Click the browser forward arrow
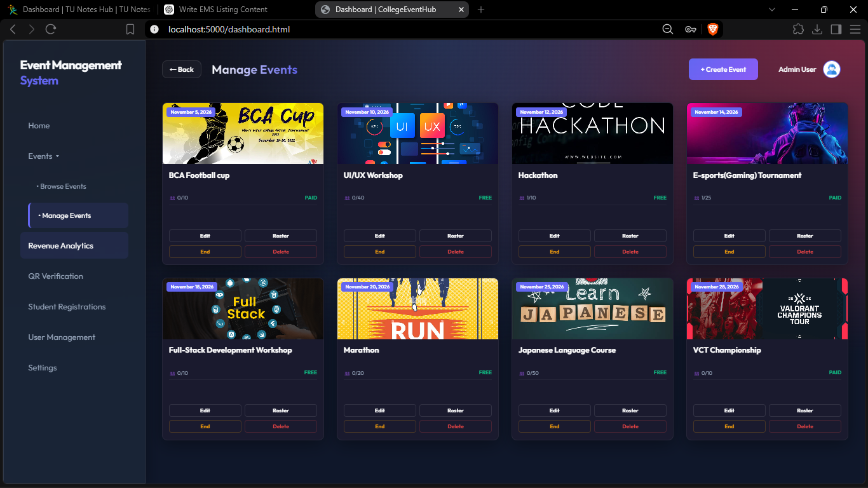 32,29
